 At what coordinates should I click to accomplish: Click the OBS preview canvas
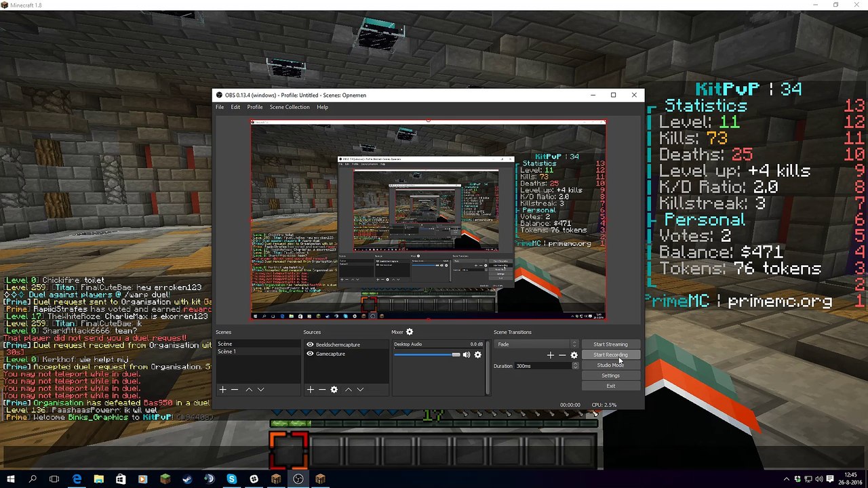(x=428, y=220)
